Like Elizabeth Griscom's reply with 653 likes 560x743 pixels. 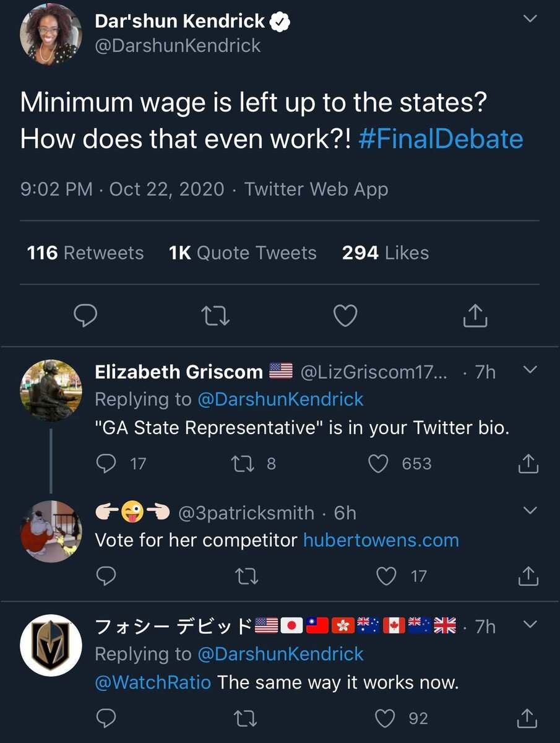[x=378, y=464]
